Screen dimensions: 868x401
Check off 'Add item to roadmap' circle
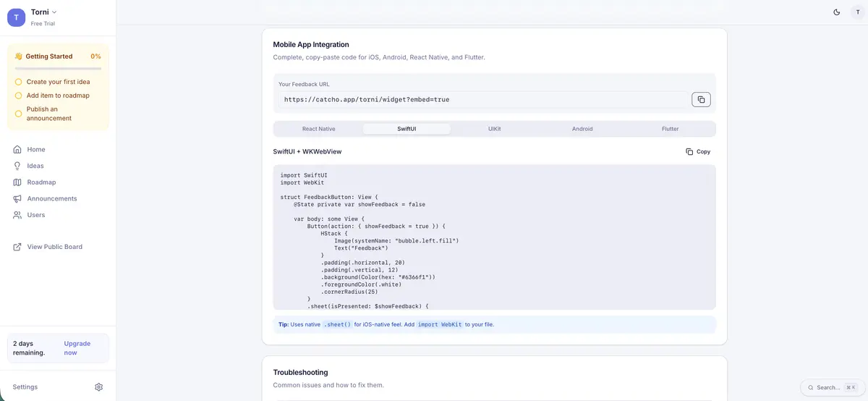point(19,96)
